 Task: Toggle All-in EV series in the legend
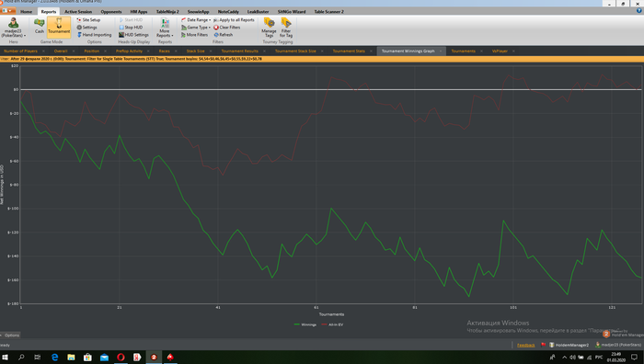[333, 324]
